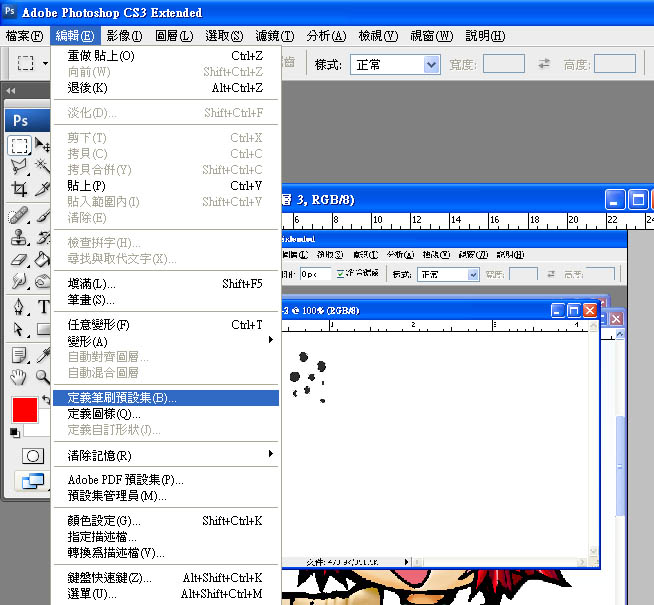
Task: Open status bar arrow in 100% document window
Action: click(x=407, y=562)
